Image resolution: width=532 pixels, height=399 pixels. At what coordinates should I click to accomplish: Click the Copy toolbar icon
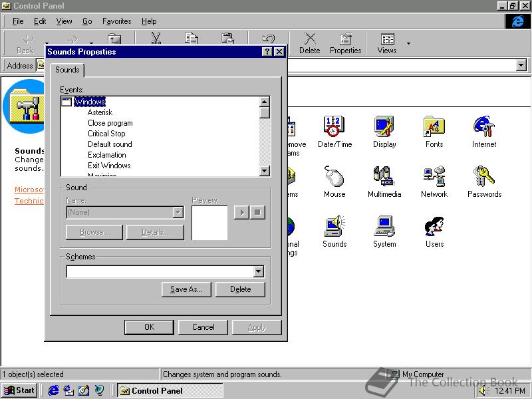(x=192, y=39)
